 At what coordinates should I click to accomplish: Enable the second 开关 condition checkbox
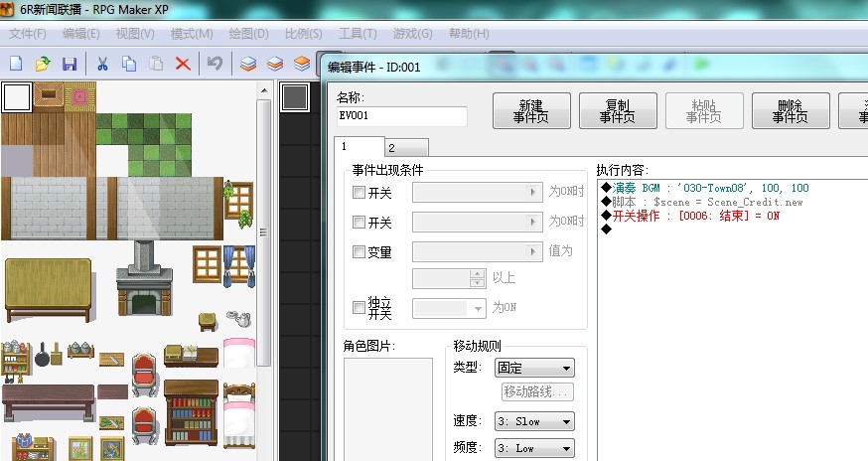coord(359,223)
